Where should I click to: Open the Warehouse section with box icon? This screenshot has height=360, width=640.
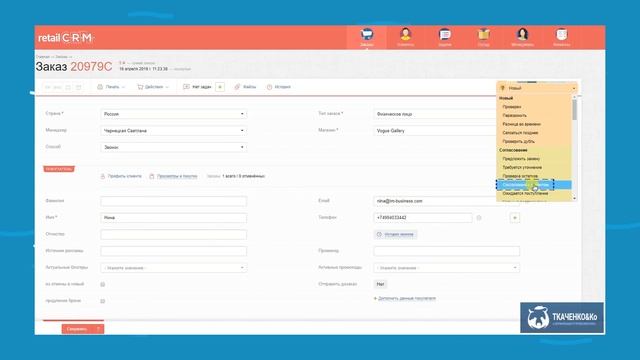pyautogui.click(x=484, y=38)
